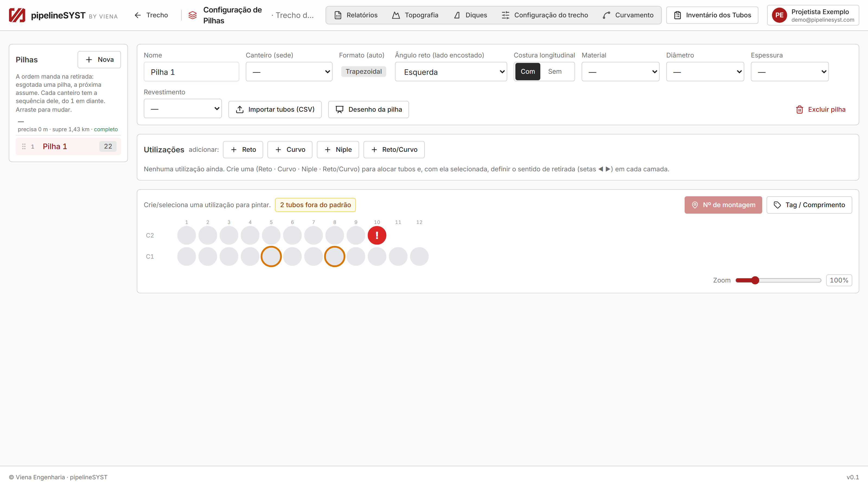
Task: Open Inventário dos Tubos
Action: (712, 15)
